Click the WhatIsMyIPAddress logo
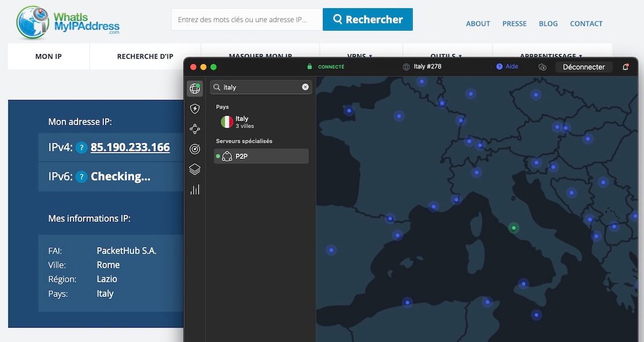Image resolution: width=644 pixels, height=342 pixels. (68, 21)
